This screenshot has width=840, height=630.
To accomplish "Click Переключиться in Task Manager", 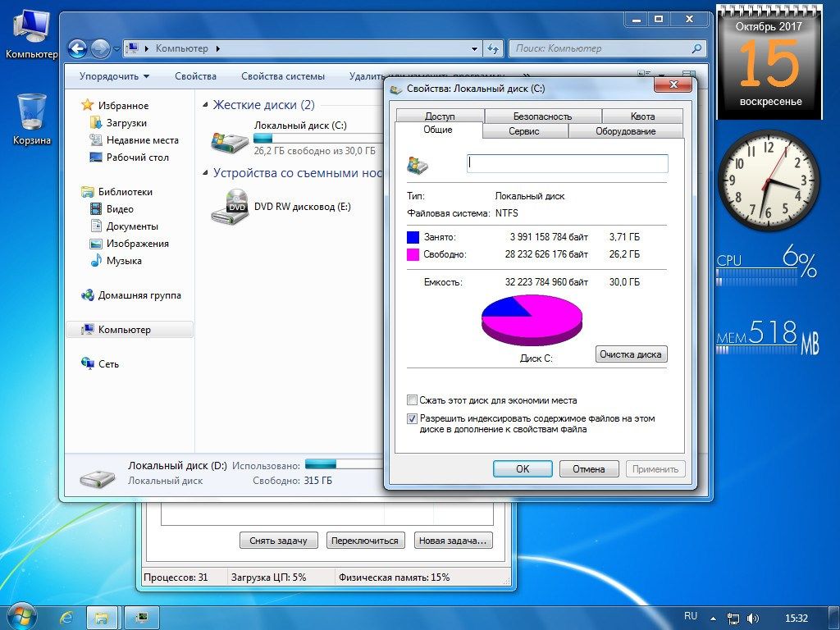I will click(365, 541).
